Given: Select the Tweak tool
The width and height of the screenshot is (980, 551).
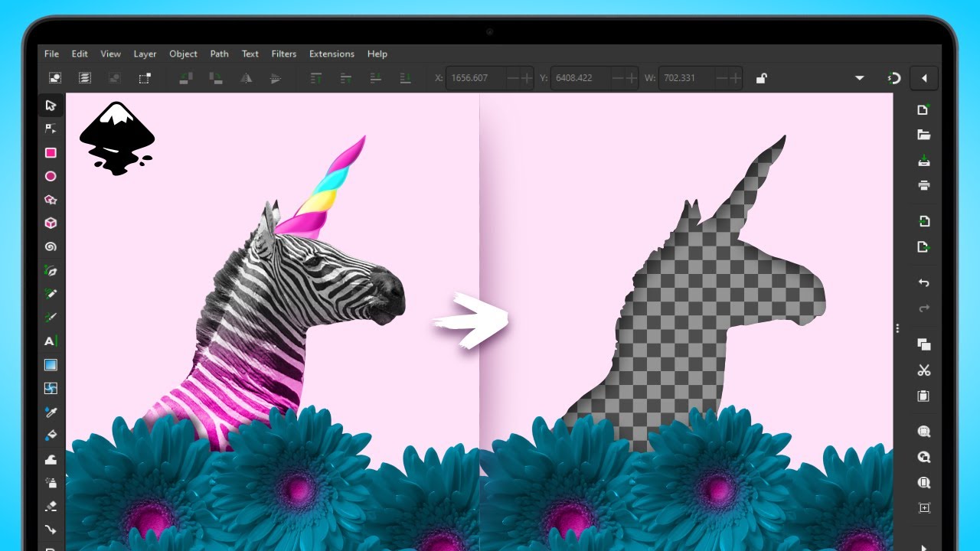Looking at the screenshot, I should (51, 459).
